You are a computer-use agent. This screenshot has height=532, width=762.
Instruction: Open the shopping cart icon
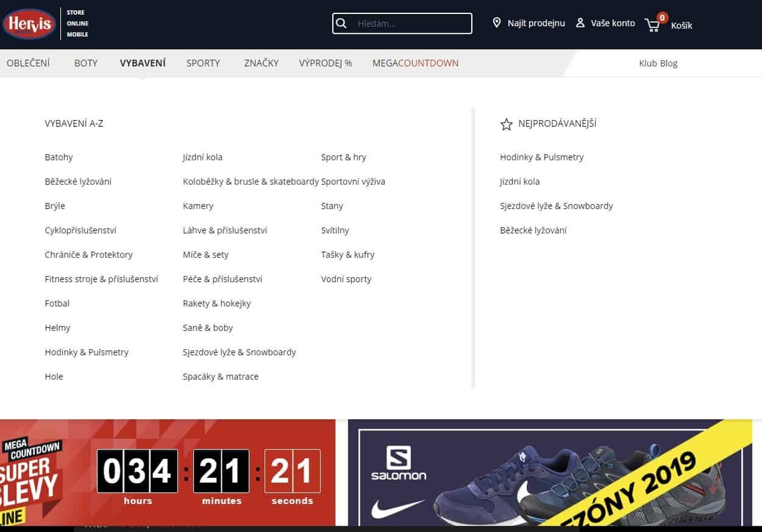tap(652, 25)
